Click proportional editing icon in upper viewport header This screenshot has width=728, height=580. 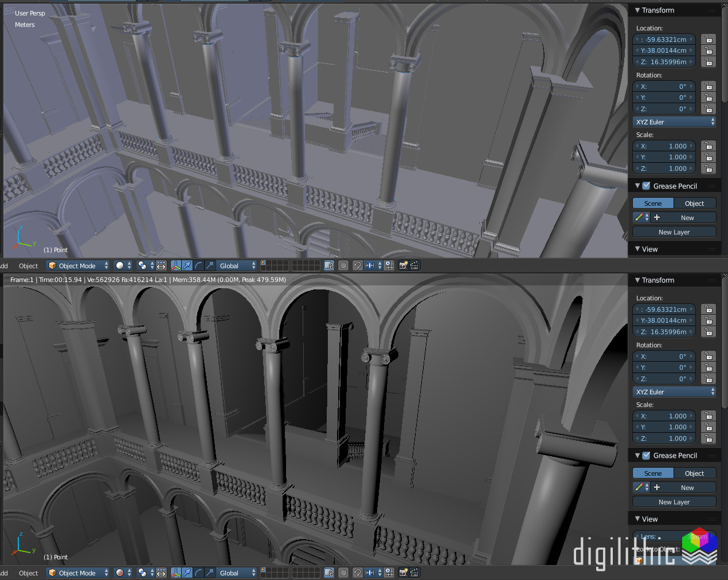(x=343, y=265)
